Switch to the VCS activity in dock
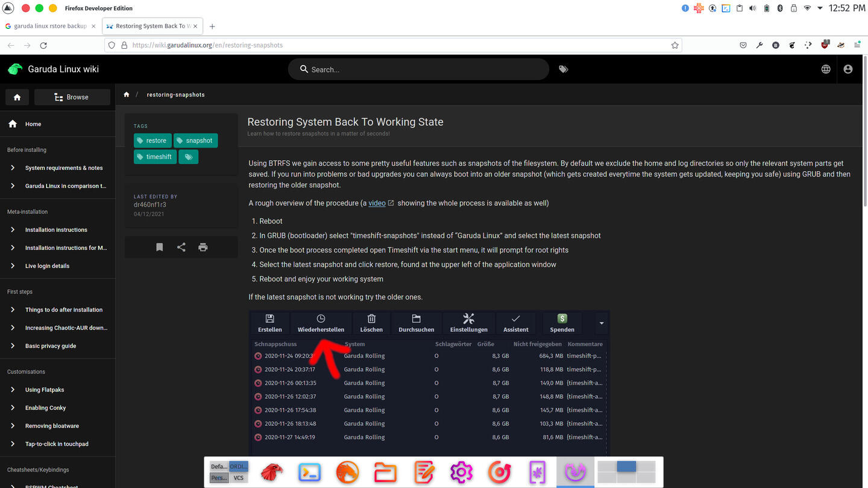The height and width of the screenshot is (488, 868). point(239,478)
